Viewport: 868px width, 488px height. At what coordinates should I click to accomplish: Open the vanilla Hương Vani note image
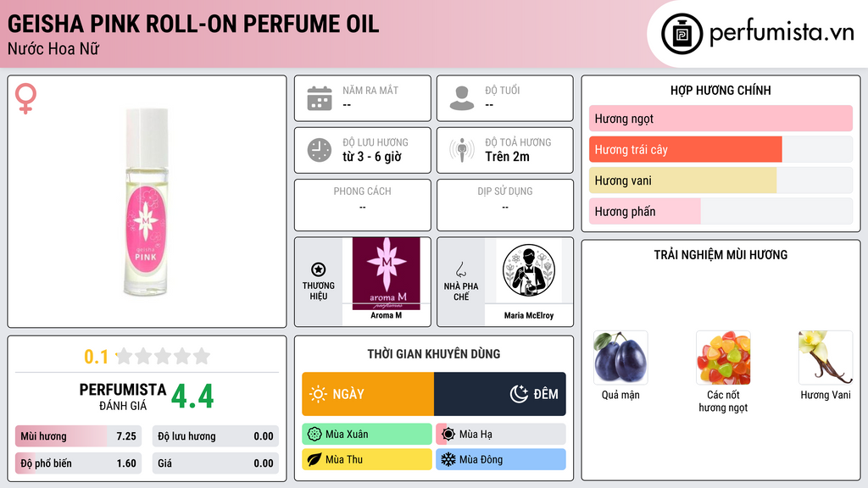click(x=826, y=358)
